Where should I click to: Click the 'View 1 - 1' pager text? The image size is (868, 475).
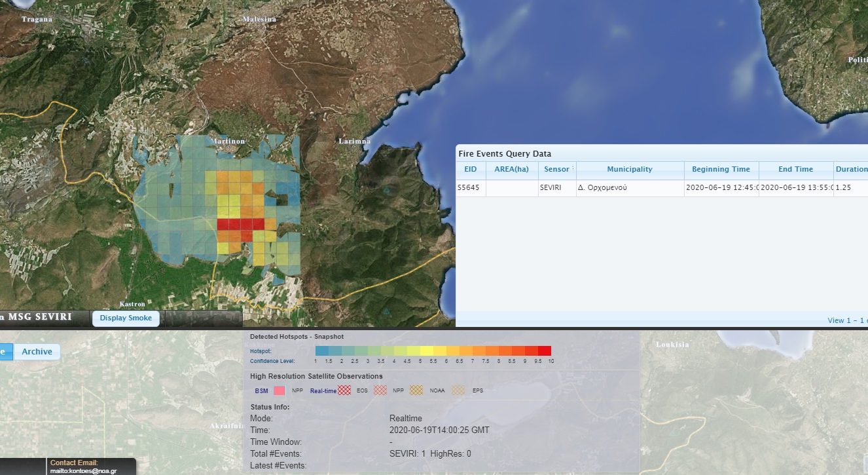coord(848,320)
